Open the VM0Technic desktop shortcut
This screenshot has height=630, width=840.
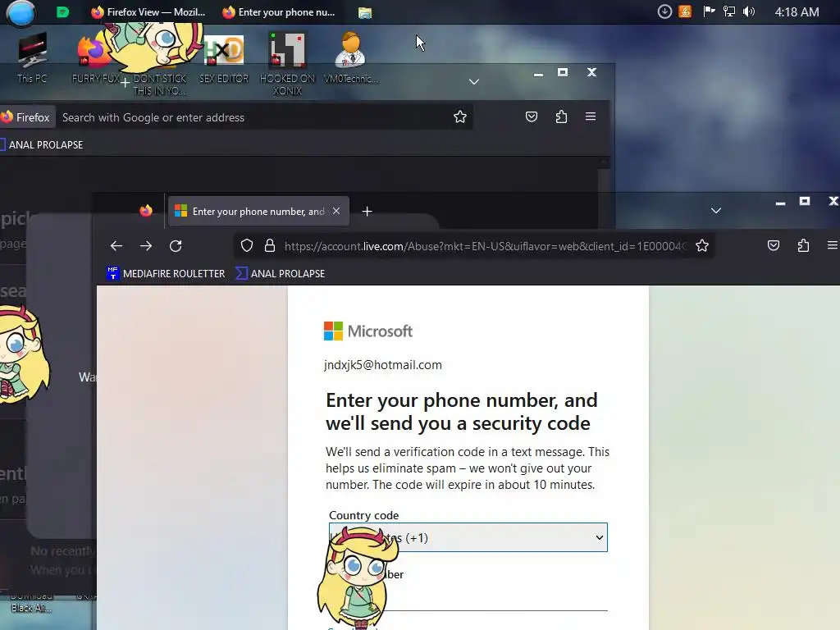[351, 58]
